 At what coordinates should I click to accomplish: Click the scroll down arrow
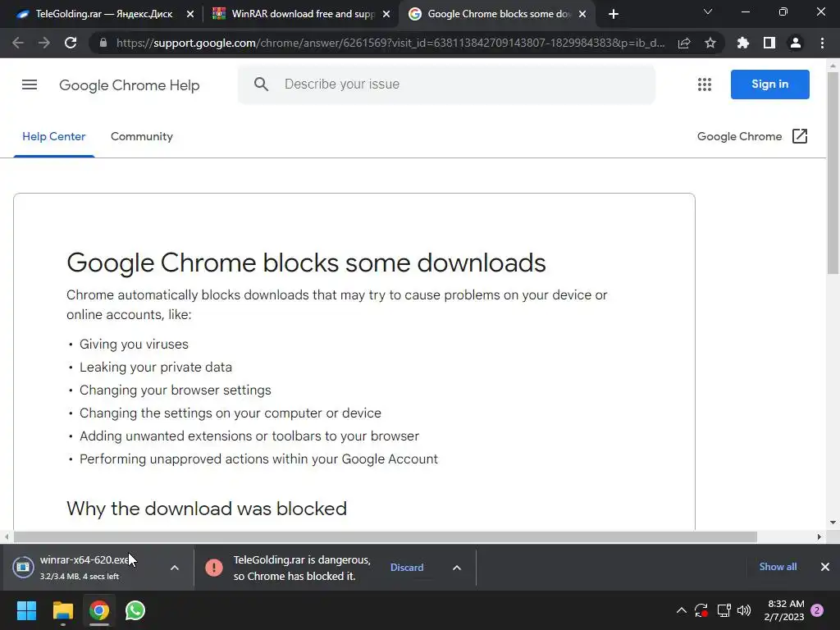[833, 523]
